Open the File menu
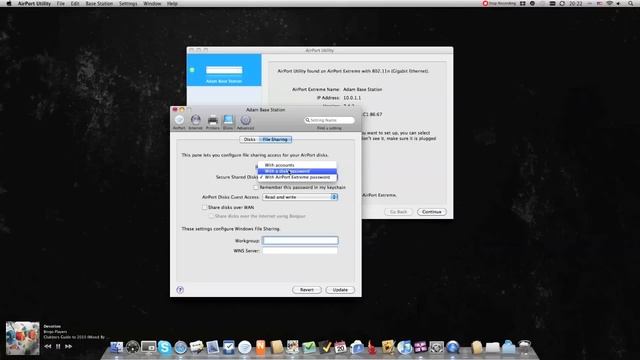 [61, 3]
